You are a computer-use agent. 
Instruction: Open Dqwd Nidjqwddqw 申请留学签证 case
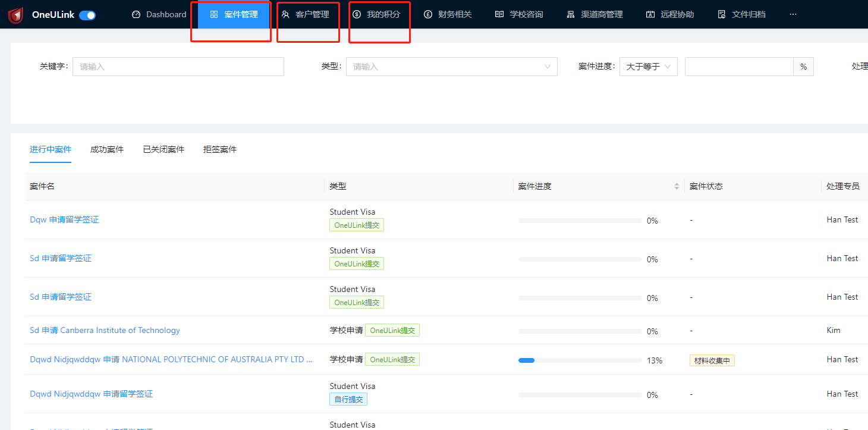91,394
